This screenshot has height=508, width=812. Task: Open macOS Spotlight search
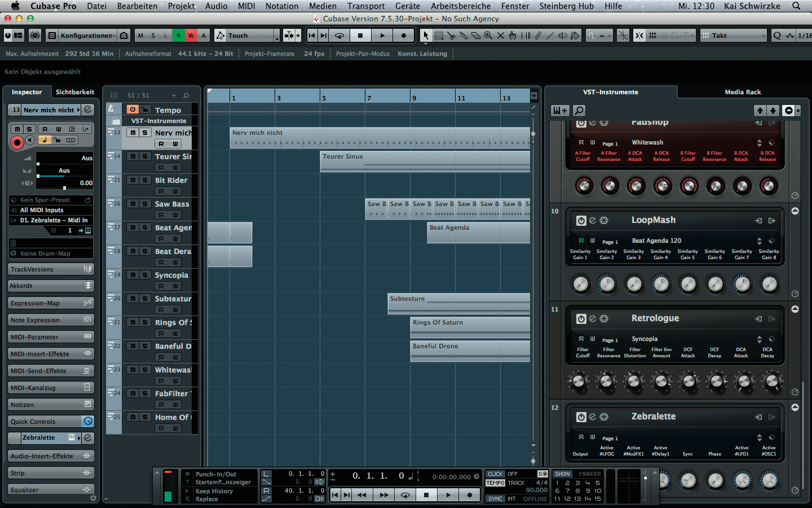tap(796, 6)
